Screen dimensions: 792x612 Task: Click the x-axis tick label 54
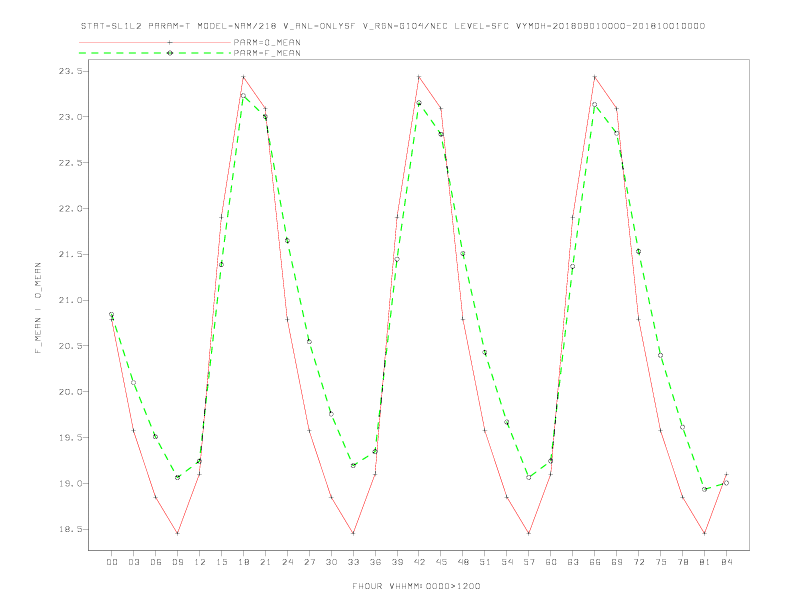(507, 562)
